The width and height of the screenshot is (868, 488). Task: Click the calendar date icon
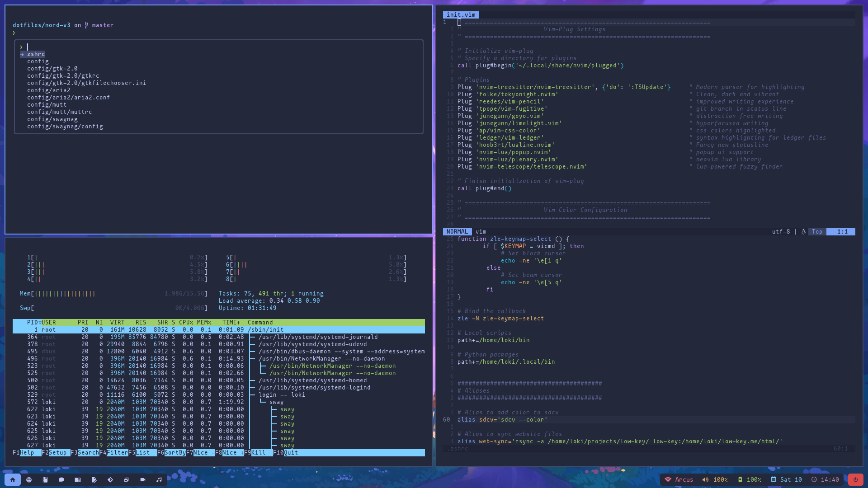(774, 480)
